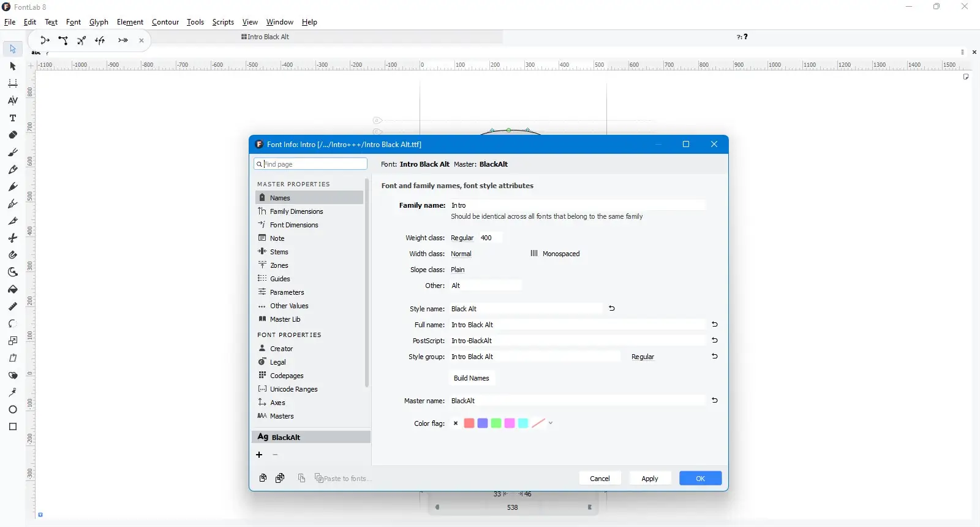Click the first copy icon in dialog footer

point(263,478)
